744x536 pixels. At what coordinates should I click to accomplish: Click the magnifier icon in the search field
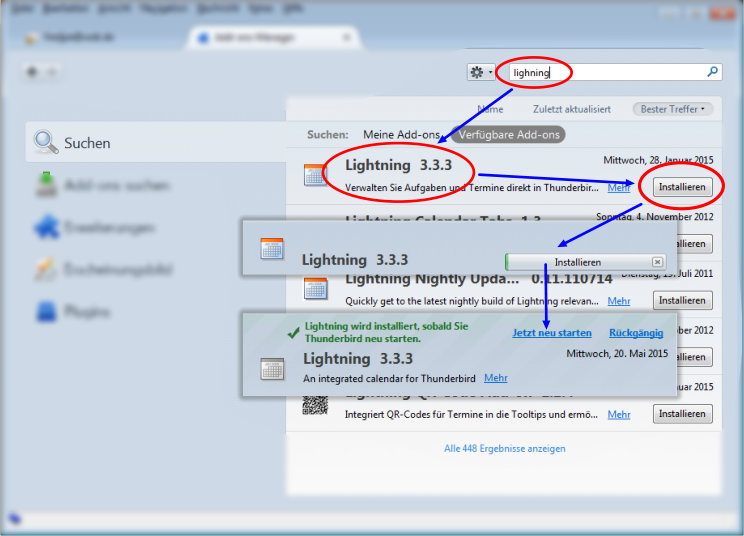click(712, 72)
